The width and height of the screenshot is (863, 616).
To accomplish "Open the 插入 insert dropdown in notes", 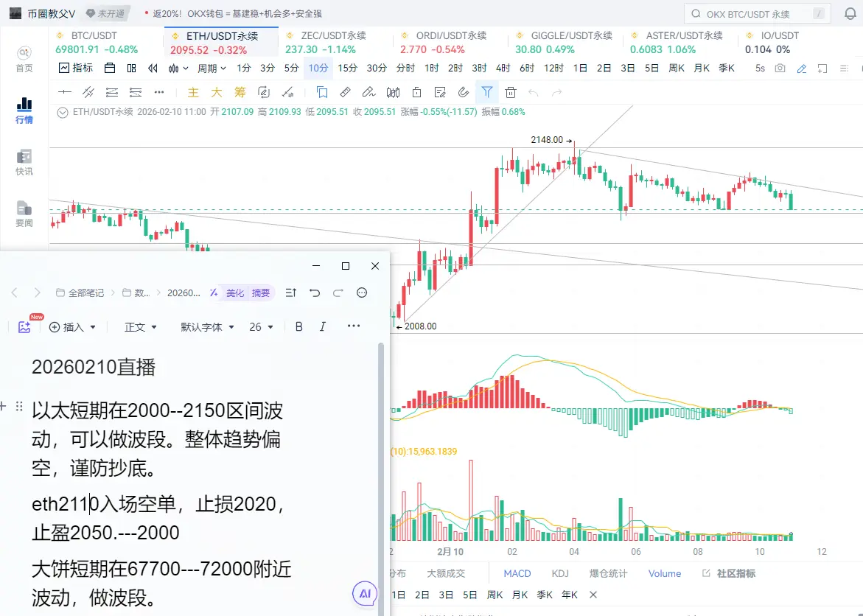I will [73, 327].
